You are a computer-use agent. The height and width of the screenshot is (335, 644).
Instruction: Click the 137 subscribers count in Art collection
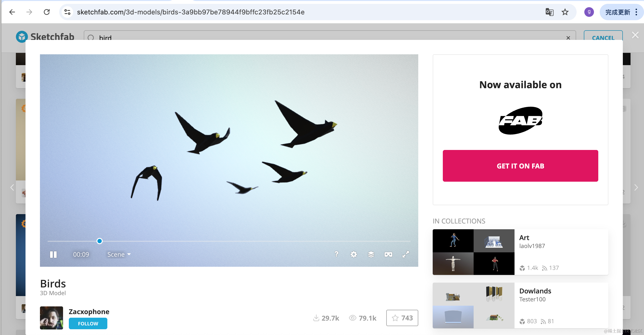point(550,268)
